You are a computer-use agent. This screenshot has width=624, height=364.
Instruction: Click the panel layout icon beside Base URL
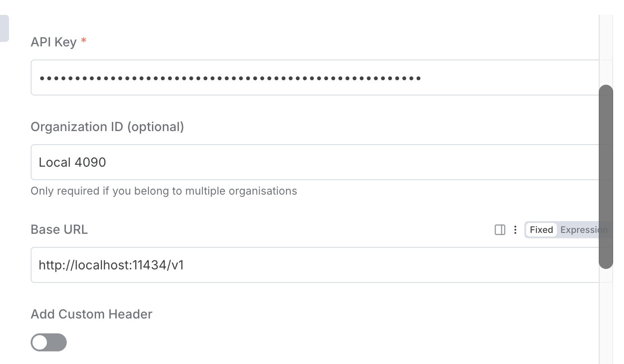(x=500, y=230)
